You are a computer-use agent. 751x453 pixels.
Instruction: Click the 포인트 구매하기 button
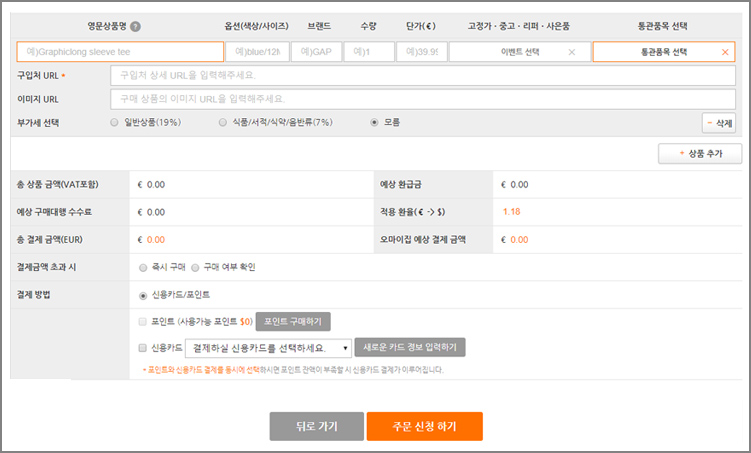tap(293, 322)
